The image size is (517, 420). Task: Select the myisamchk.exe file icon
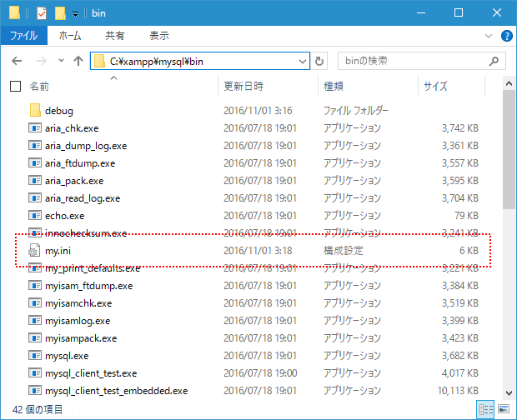point(35,302)
